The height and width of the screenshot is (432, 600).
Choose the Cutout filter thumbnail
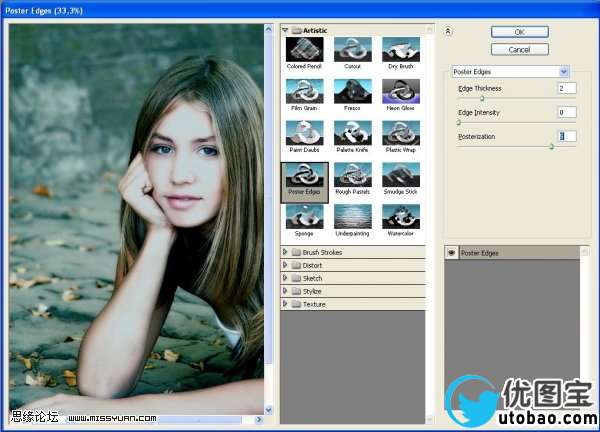pyautogui.click(x=352, y=49)
